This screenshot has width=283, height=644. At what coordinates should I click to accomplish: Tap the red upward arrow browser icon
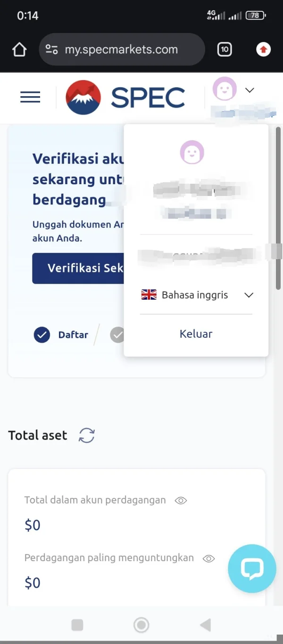click(x=263, y=49)
